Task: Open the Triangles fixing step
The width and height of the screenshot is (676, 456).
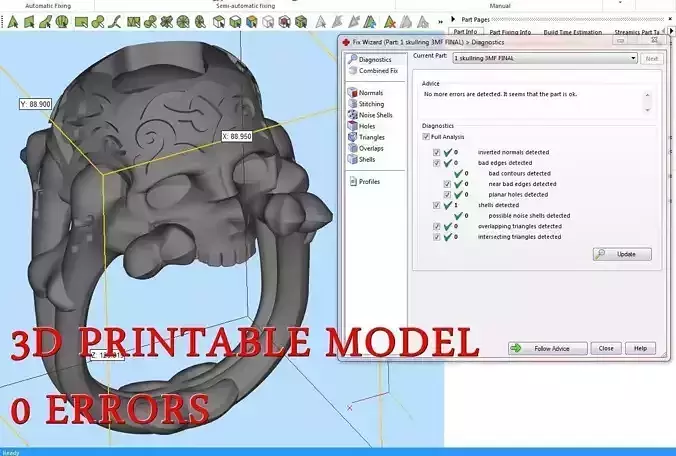Action: [366, 137]
